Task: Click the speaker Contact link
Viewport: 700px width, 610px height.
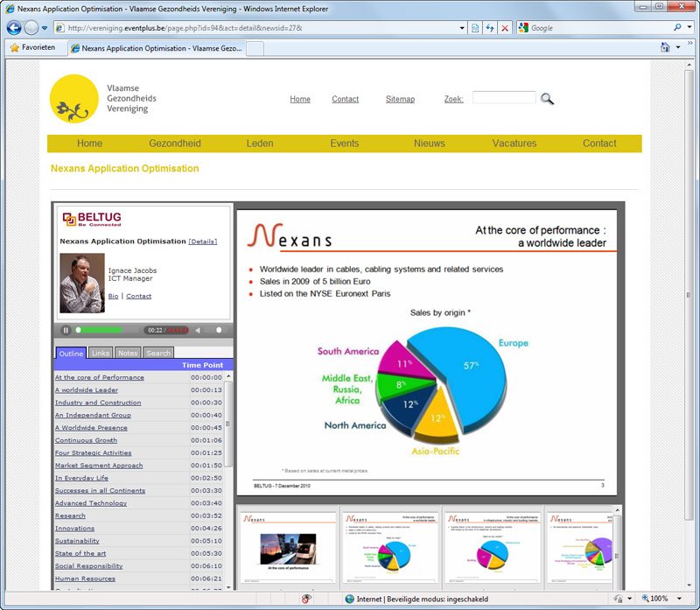Action: pyautogui.click(x=139, y=296)
